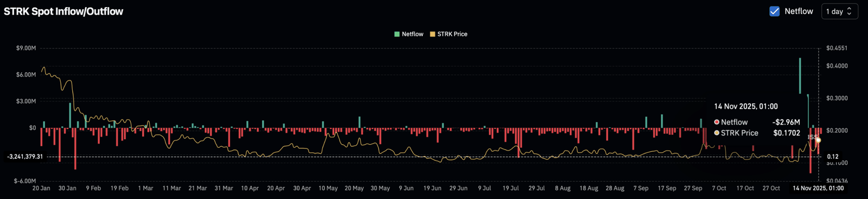
Task: Click the $0.4000 price axis label
Action: click(837, 66)
